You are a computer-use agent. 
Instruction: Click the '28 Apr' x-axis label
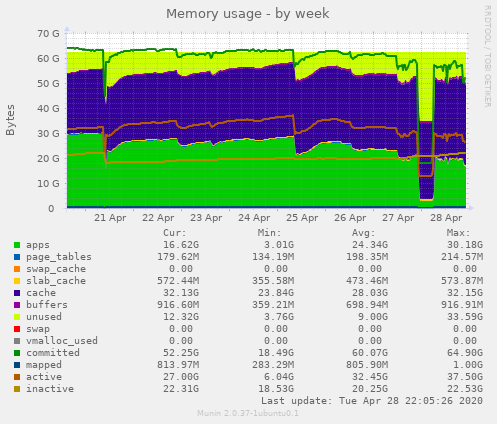[x=446, y=218]
